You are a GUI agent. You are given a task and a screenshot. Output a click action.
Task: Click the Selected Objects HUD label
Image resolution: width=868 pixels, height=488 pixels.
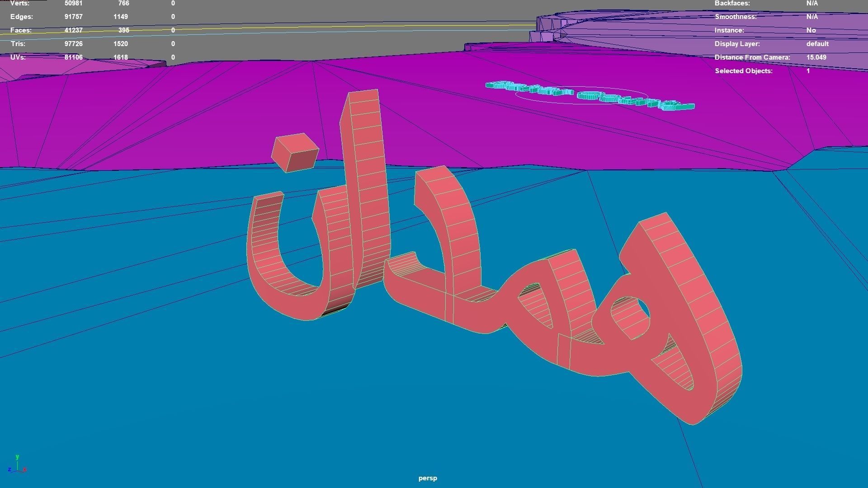(x=743, y=71)
